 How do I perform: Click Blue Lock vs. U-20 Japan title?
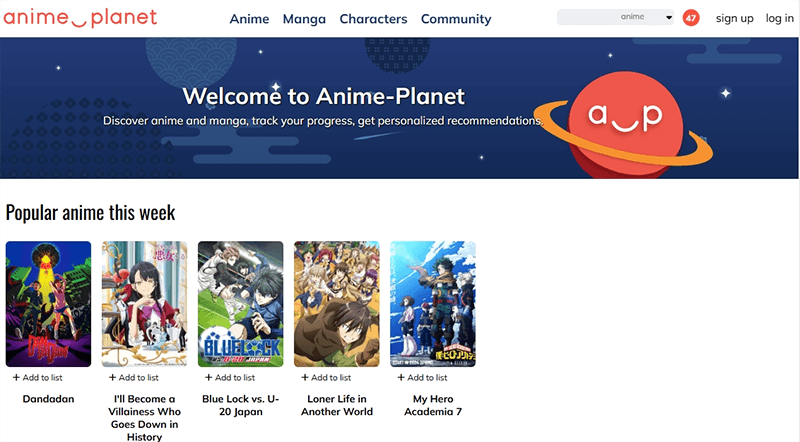[x=240, y=405]
